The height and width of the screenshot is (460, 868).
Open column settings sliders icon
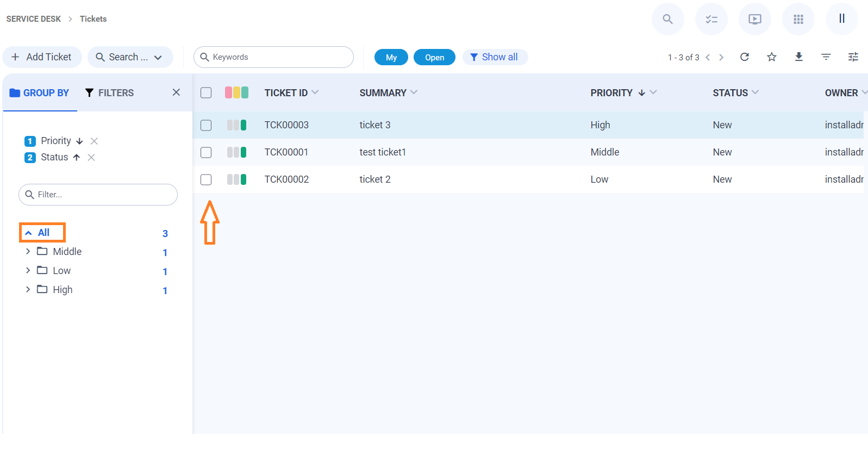(x=853, y=57)
